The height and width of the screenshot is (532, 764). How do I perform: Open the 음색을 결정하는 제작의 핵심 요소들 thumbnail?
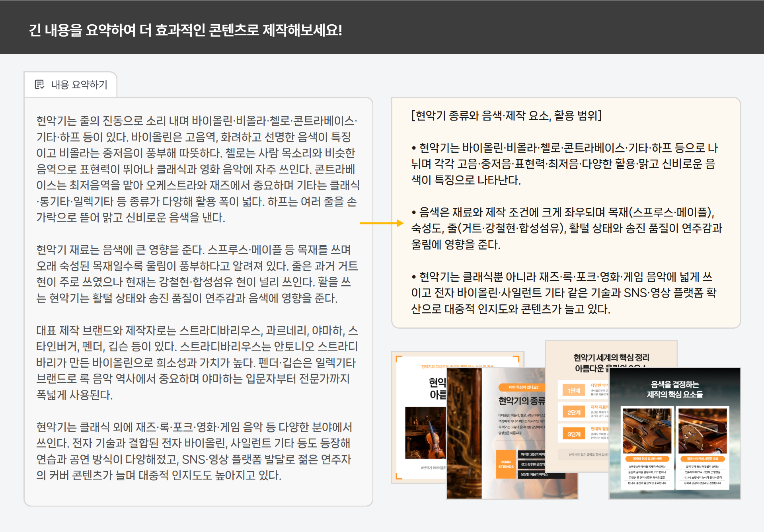tap(675, 433)
